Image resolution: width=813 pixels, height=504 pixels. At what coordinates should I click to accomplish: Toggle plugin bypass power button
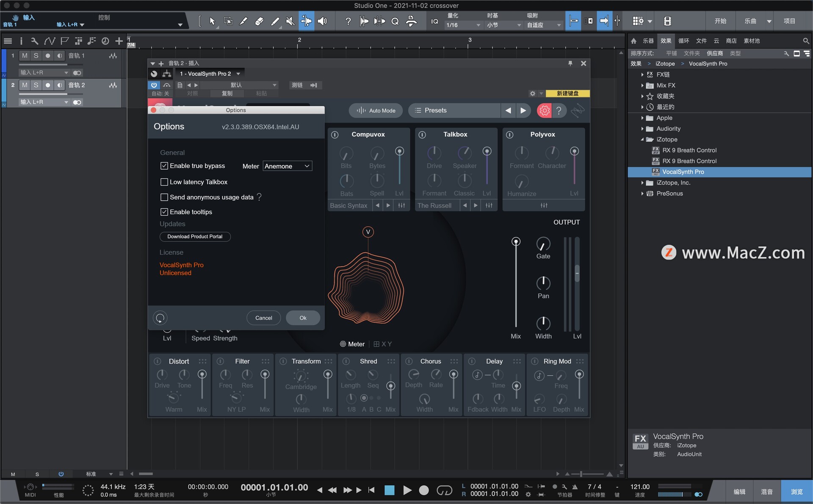(154, 85)
